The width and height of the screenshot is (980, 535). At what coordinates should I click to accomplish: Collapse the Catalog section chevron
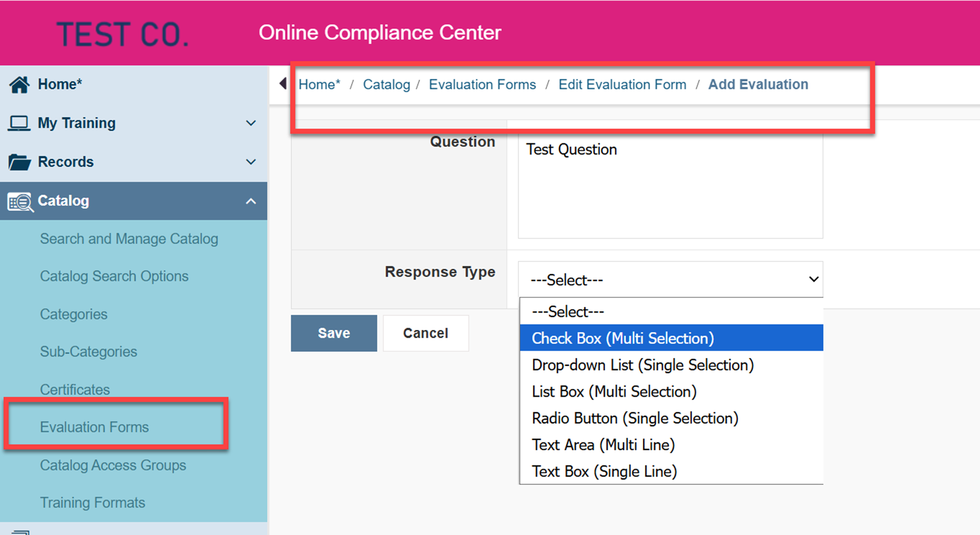[x=251, y=201]
